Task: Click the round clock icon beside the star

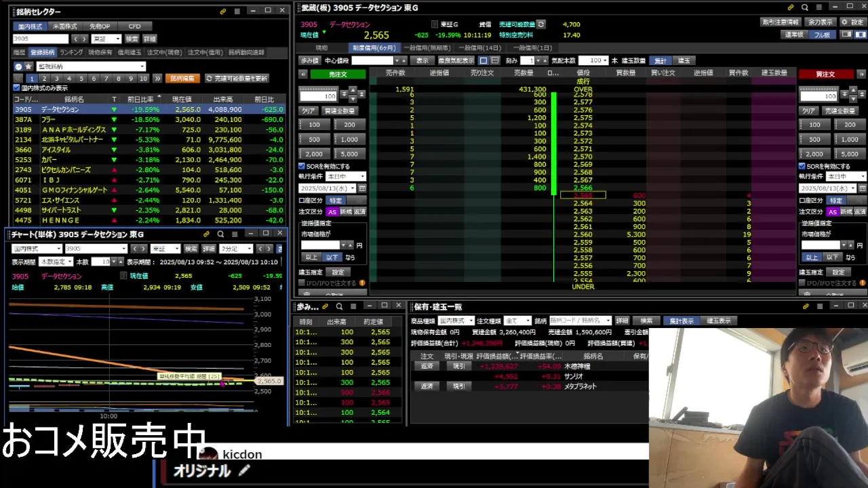Action: pos(18,66)
